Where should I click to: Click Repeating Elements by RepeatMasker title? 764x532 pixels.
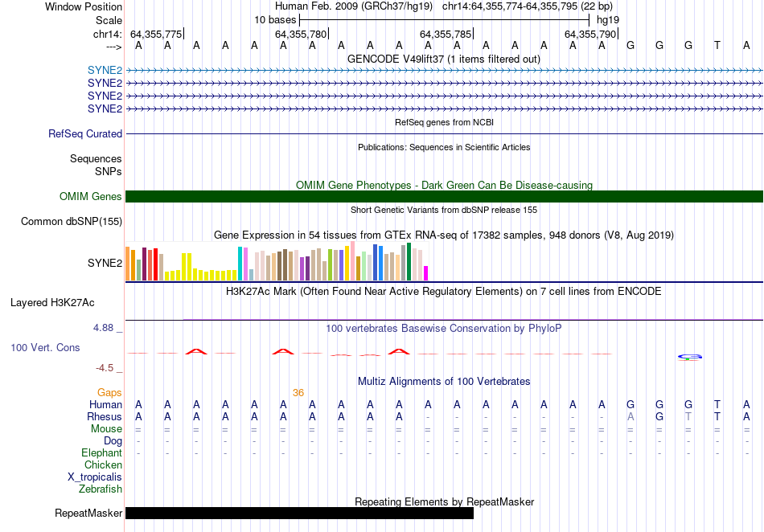[444, 501]
